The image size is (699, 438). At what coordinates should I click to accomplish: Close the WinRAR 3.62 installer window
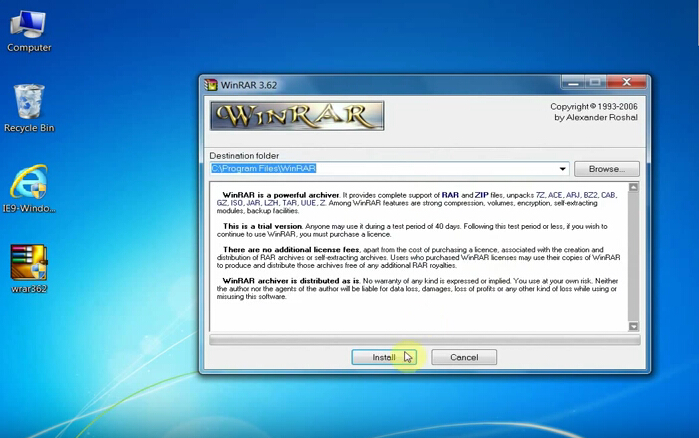(x=626, y=82)
